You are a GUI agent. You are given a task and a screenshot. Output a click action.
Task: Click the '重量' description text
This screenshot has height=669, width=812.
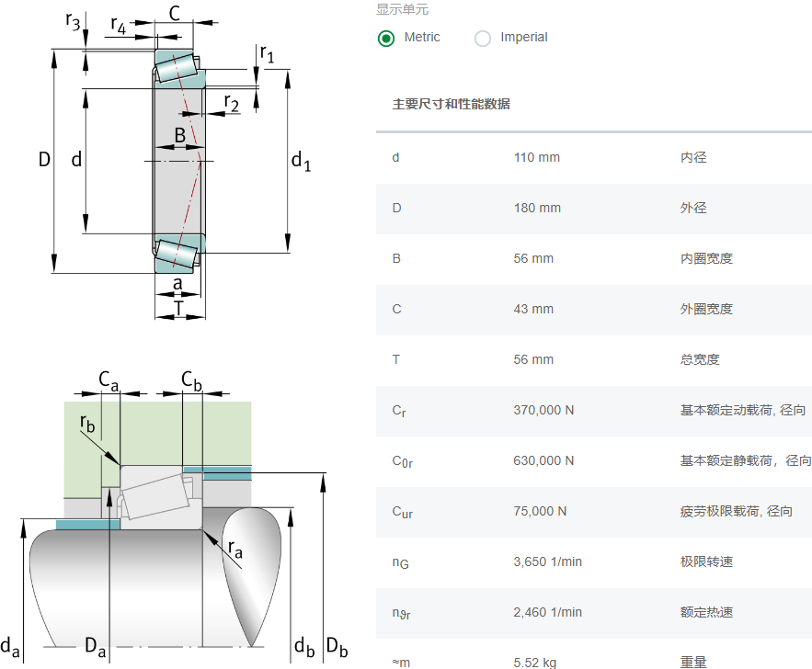(x=693, y=663)
